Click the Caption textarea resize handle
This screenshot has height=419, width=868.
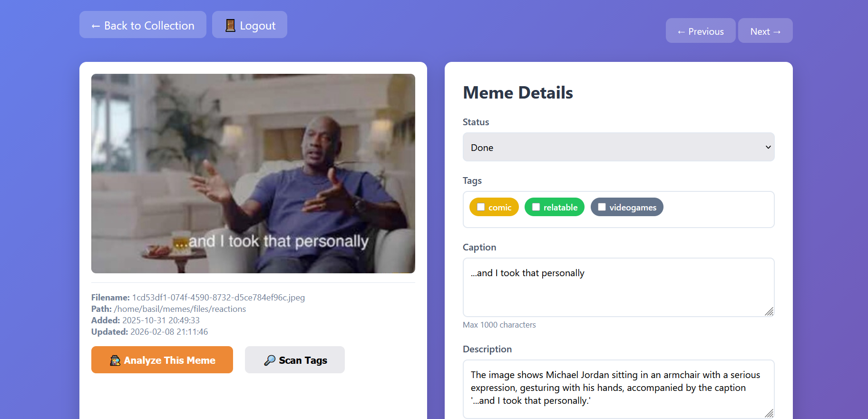[x=769, y=311]
